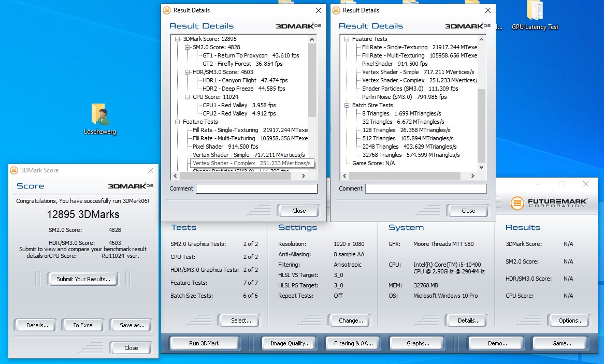
Task: Select 32 Triangles batch row
Action: click(x=403, y=122)
